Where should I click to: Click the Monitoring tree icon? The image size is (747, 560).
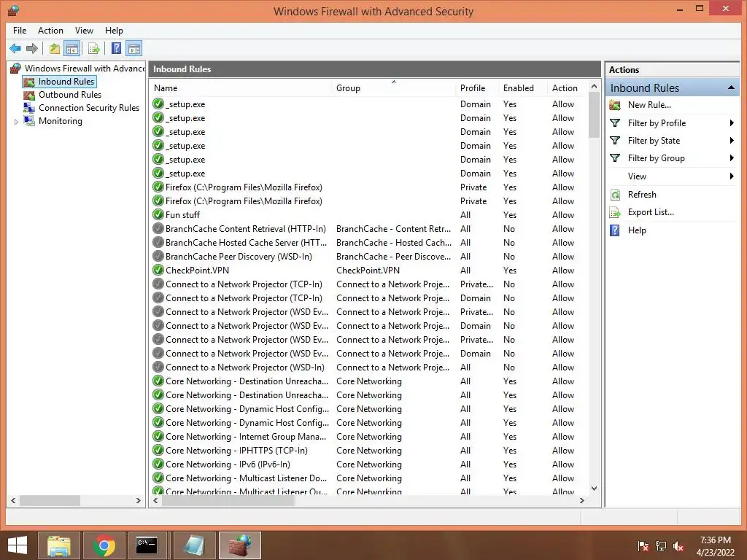click(29, 121)
